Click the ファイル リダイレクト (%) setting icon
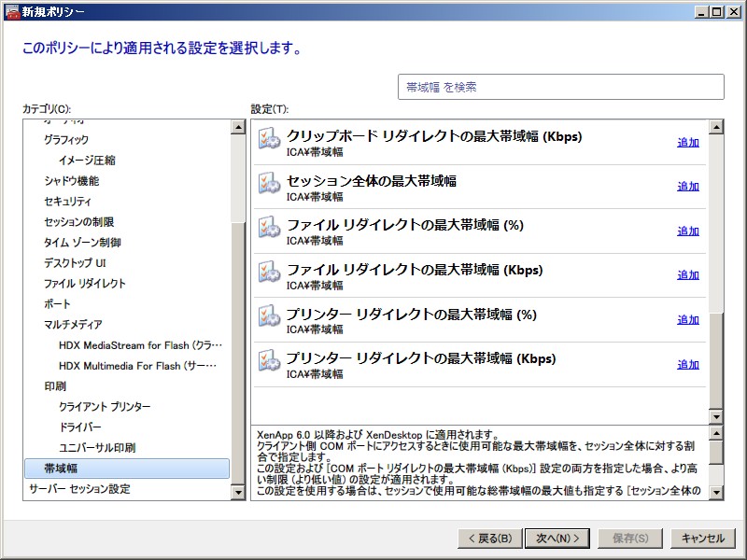 269,230
